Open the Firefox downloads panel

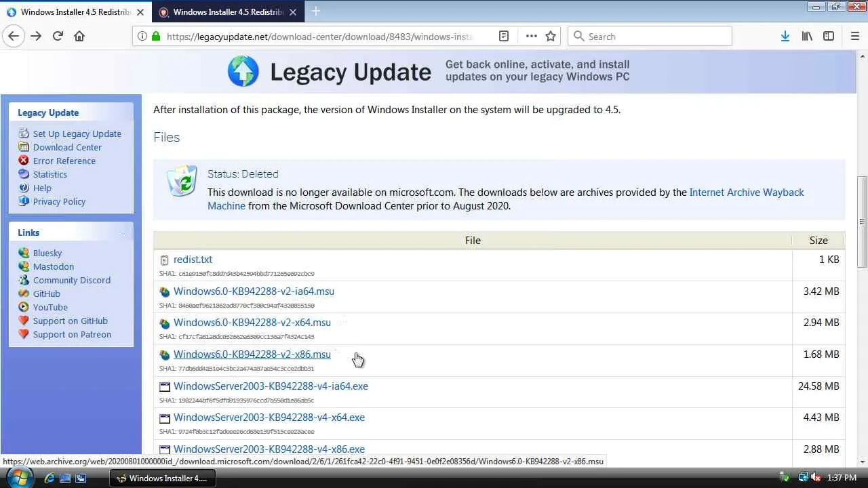point(785,37)
